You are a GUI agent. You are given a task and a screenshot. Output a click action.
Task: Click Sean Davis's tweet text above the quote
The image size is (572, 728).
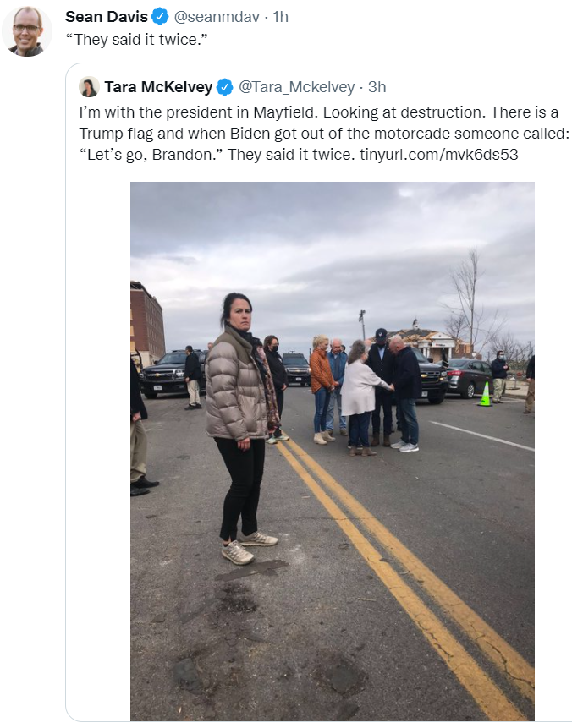tap(136, 40)
